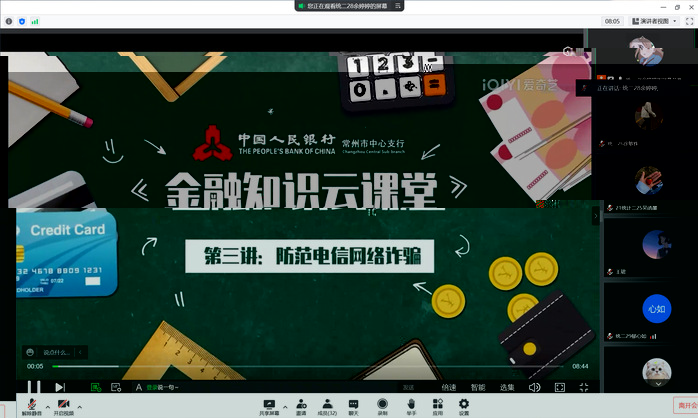Open the Invite participants icon

point(301,406)
